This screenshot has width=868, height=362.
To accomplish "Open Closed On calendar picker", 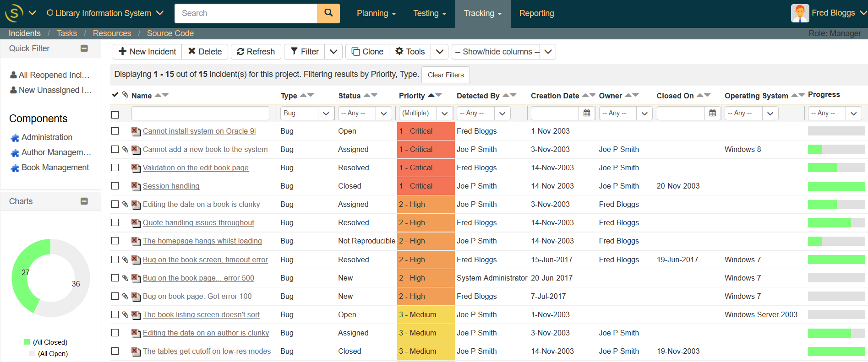I will coord(712,113).
